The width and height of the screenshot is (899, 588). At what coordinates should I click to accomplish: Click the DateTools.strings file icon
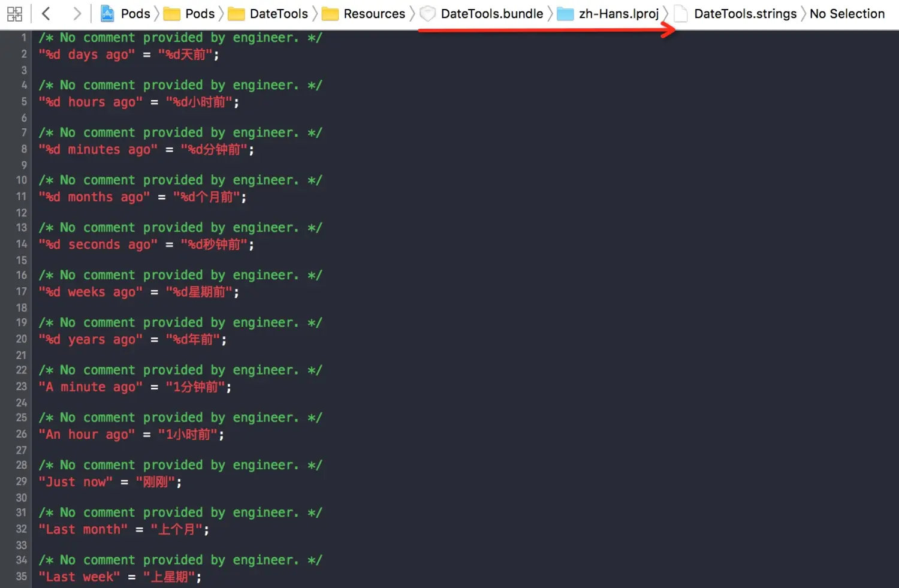681,14
